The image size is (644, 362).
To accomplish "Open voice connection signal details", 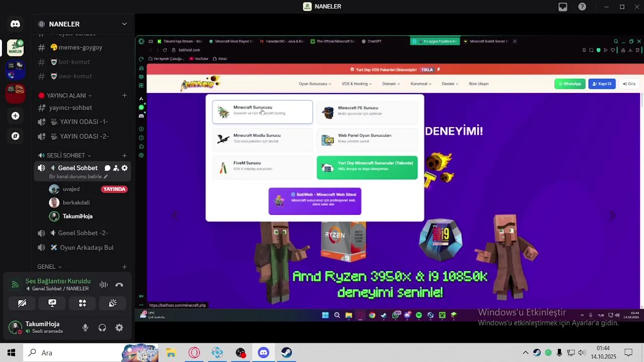I will pos(15,285).
